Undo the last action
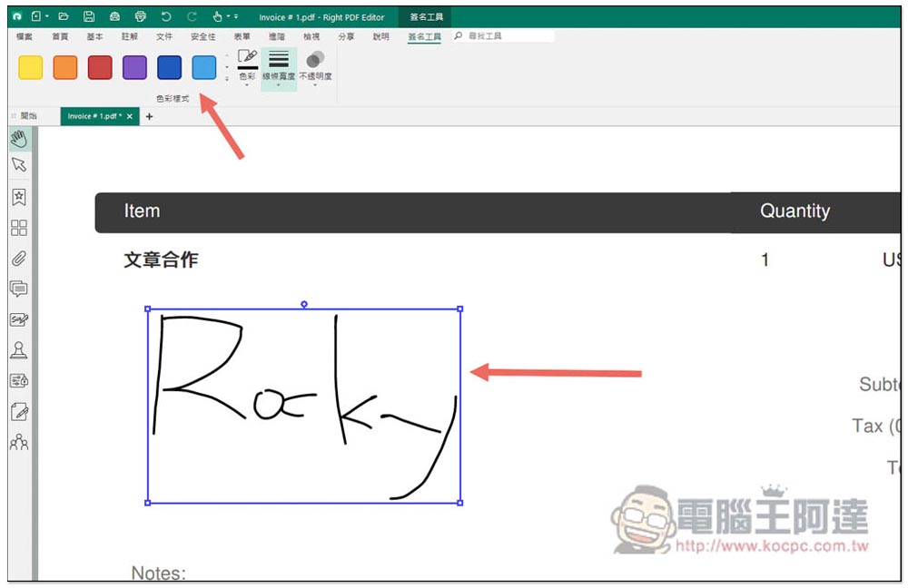This screenshot has width=908, height=588. pos(166,16)
